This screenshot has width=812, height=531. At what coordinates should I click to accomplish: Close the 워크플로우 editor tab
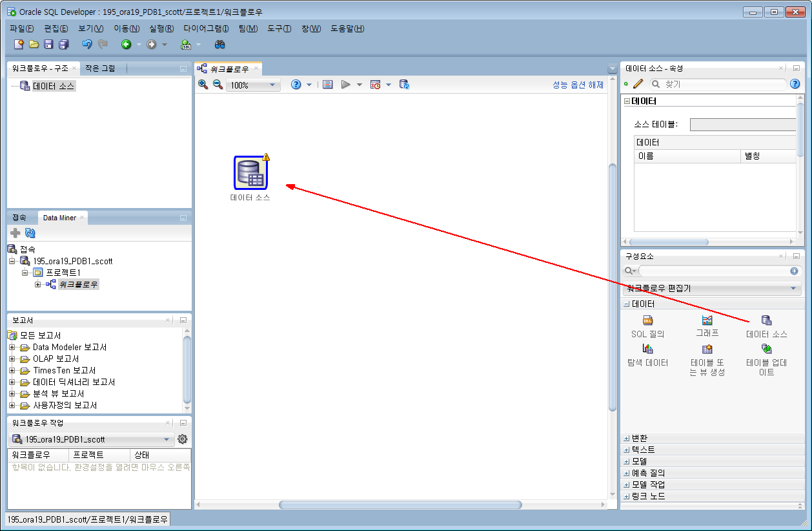coord(256,68)
